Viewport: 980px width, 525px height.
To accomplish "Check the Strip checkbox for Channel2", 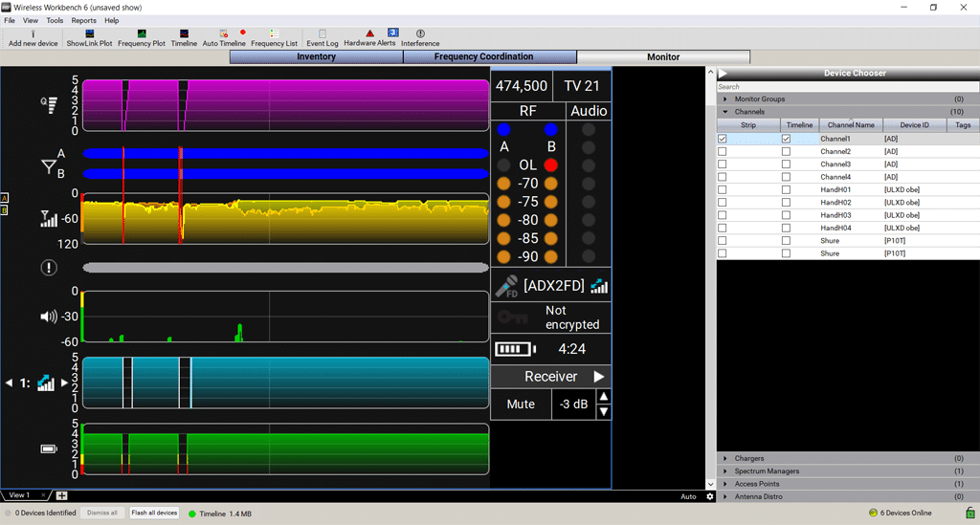I will 723,151.
